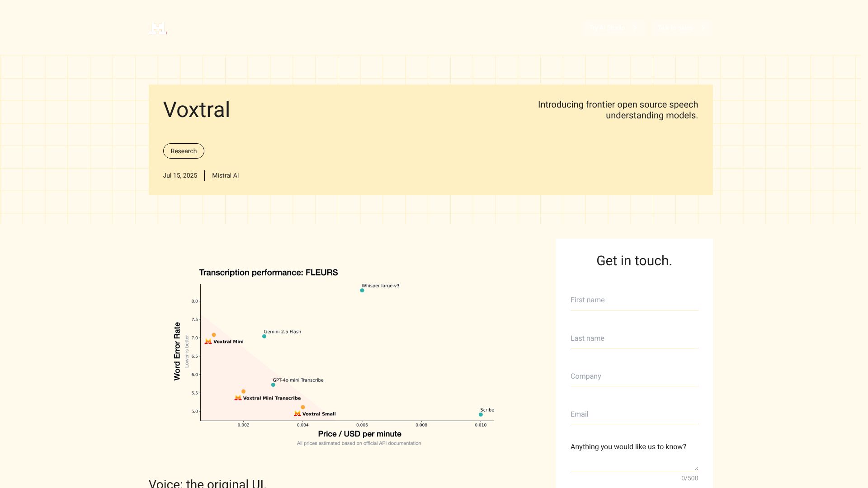Image resolution: width=868 pixels, height=488 pixels.
Task: Click the Voxtral page title
Action: pyautogui.click(x=196, y=110)
